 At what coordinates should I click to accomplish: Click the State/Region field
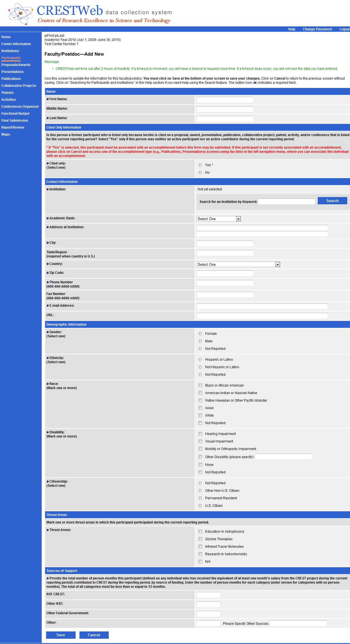click(225, 253)
